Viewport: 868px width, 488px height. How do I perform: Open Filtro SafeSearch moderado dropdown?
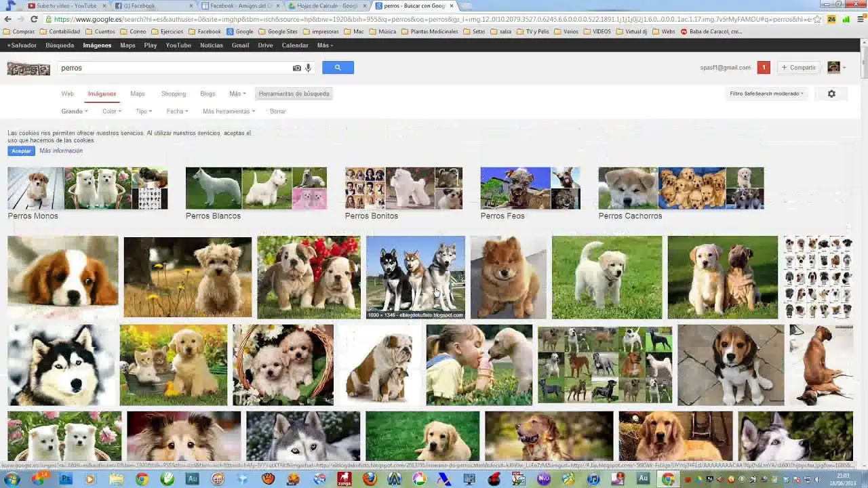point(766,94)
